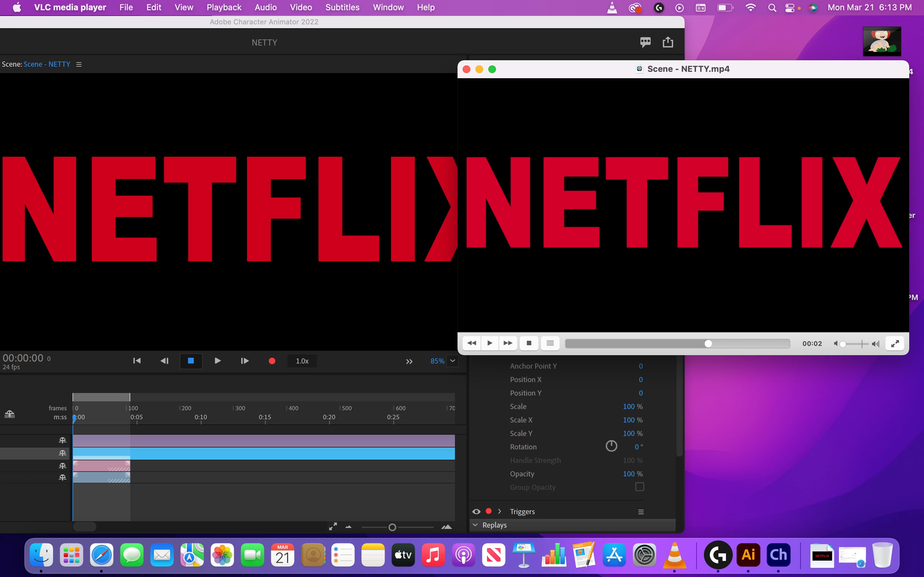This screenshot has height=577, width=924.
Task: Enable the Group Opacity checkbox
Action: (639, 487)
